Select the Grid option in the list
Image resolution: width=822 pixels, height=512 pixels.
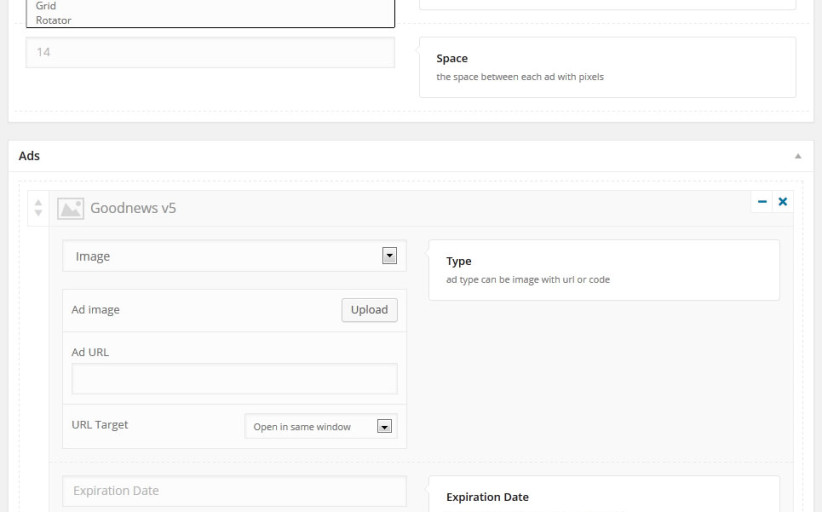46,6
